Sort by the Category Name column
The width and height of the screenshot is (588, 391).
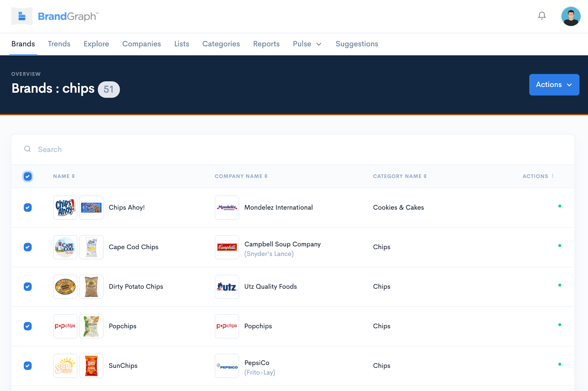[400, 176]
